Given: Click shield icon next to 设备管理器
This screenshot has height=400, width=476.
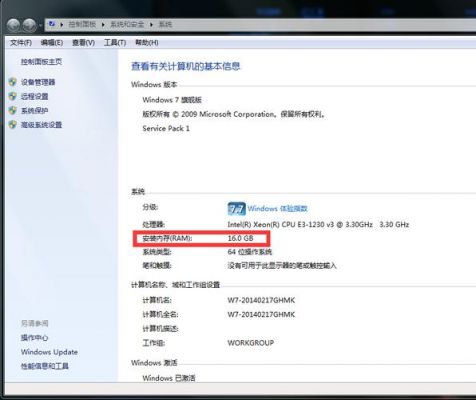Looking at the screenshot, I should (13, 82).
